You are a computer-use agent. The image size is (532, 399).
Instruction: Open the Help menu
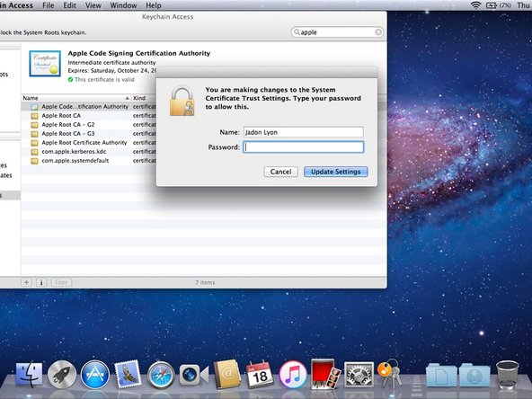click(154, 5)
